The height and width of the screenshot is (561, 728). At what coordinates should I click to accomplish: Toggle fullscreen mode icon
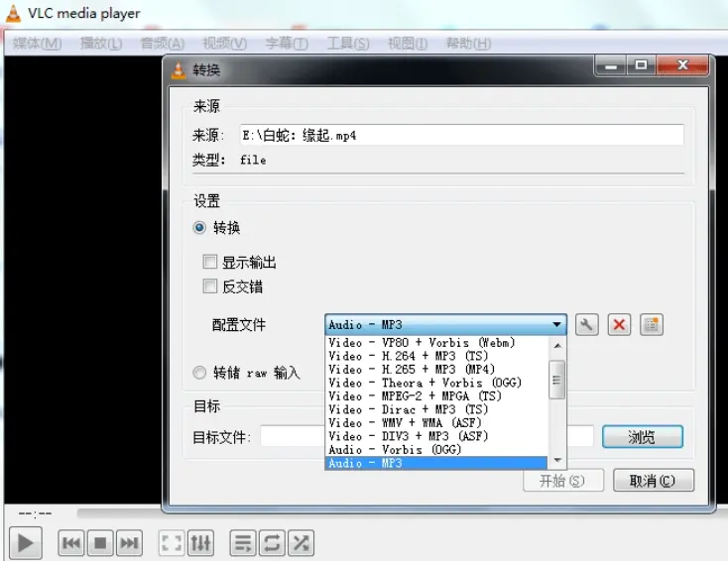(x=172, y=543)
